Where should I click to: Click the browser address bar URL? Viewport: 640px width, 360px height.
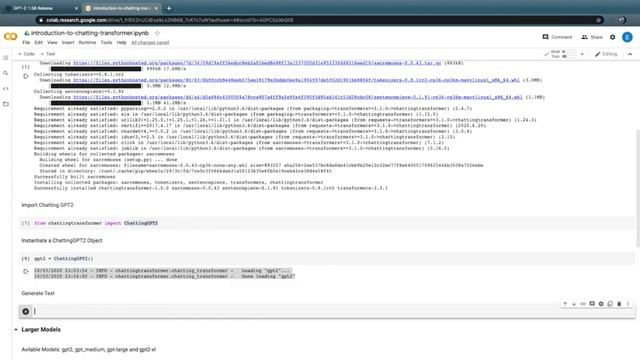[x=169, y=20]
